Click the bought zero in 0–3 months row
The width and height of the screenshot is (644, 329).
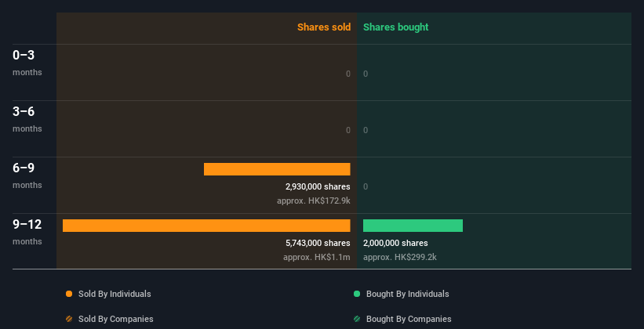point(366,74)
